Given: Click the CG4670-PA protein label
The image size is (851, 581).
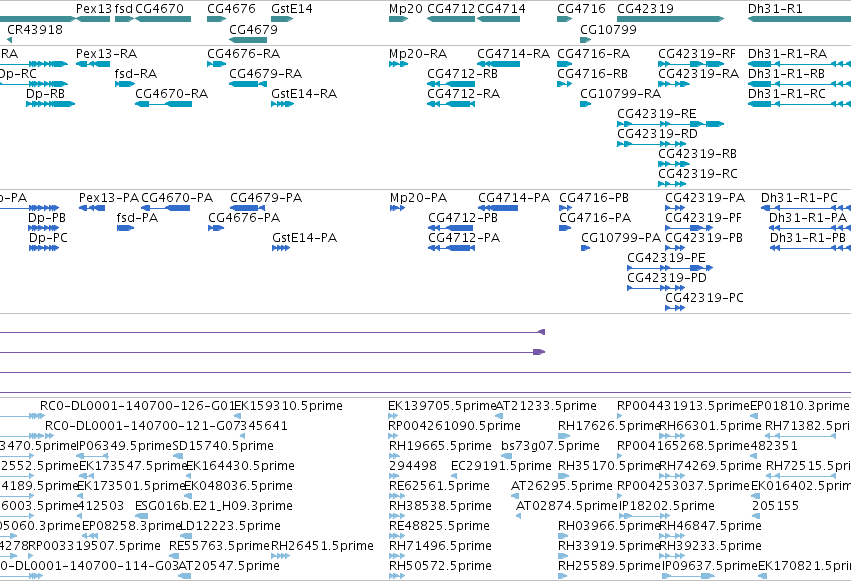Looking at the screenshot, I should [x=177, y=198].
